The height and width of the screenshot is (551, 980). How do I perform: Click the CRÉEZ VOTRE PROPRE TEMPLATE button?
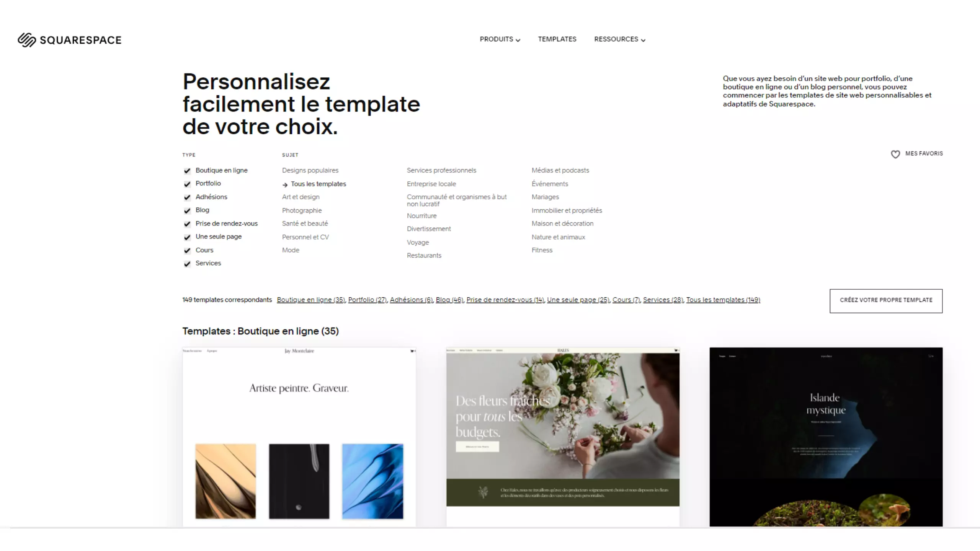(887, 300)
